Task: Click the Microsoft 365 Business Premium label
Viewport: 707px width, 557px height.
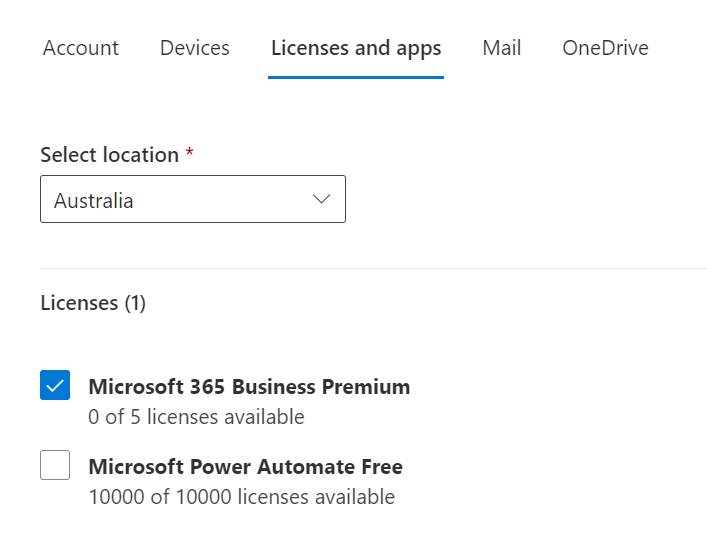Action: [249, 387]
